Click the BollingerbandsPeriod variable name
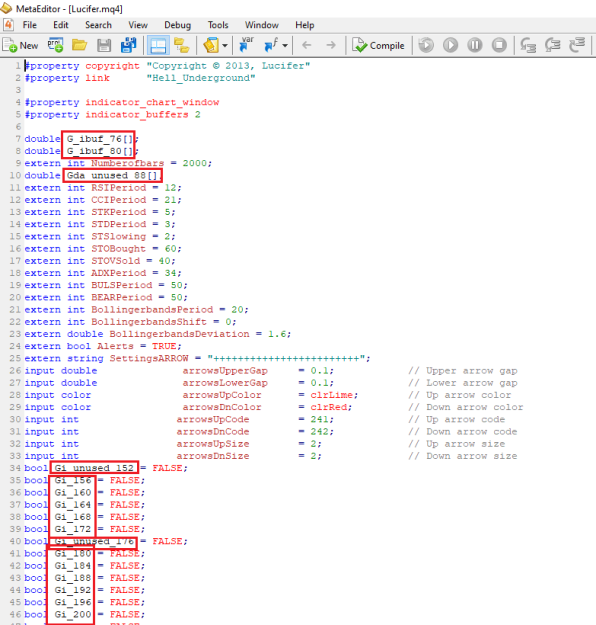This screenshot has height=625, width=596. pyautogui.click(x=152, y=310)
